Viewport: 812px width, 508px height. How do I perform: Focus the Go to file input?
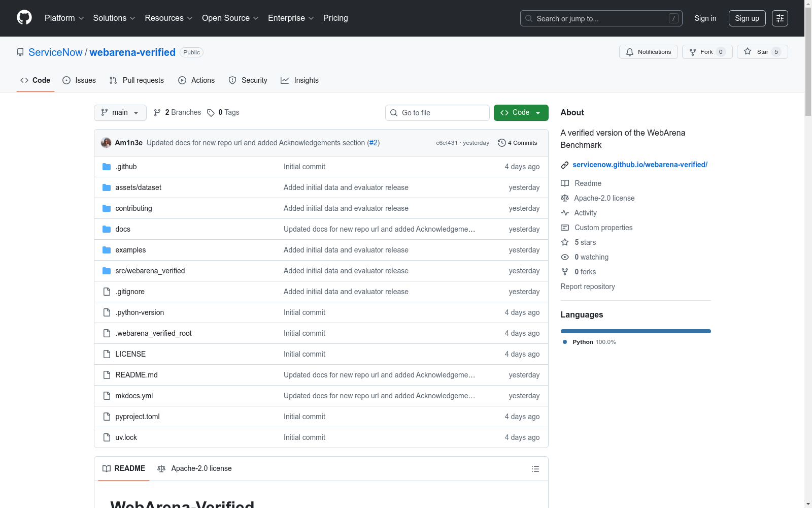437,113
